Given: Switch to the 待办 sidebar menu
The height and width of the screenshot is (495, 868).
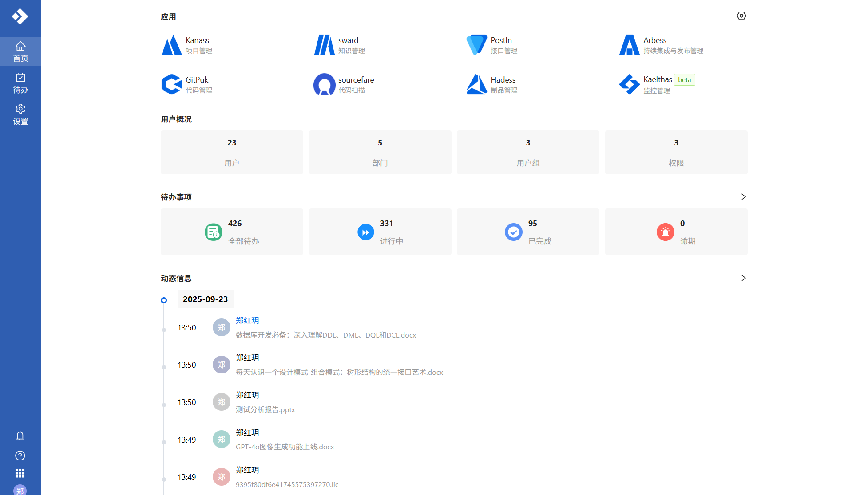Looking at the screenshot, I should (20, 83).
